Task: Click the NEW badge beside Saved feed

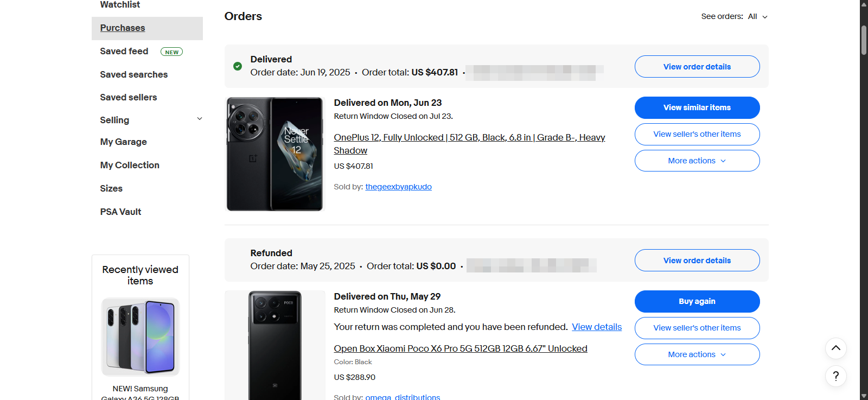Action: [171, 52]
